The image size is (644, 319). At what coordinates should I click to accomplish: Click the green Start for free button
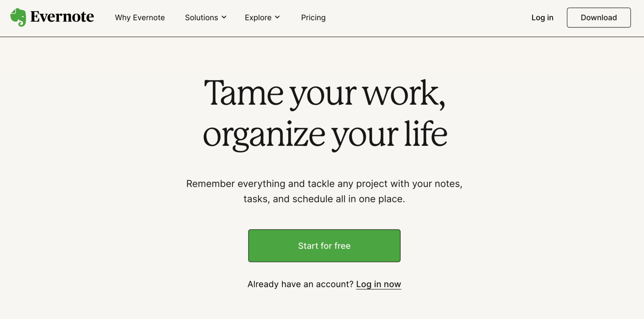324,246
